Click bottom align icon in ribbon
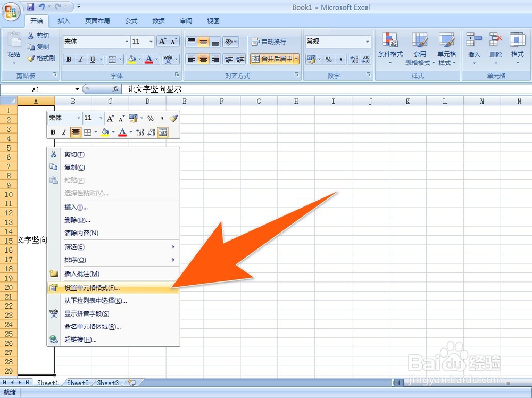 coord(215,42)
